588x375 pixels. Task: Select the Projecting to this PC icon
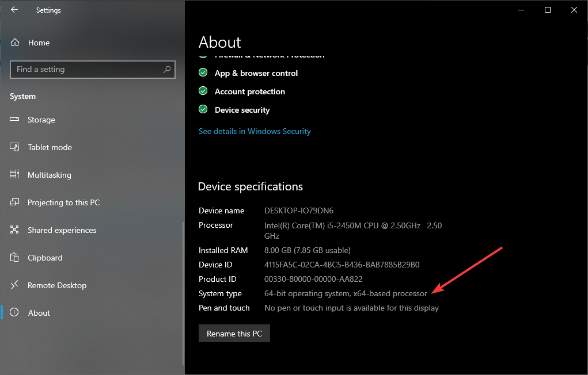(x=16, y=202)
